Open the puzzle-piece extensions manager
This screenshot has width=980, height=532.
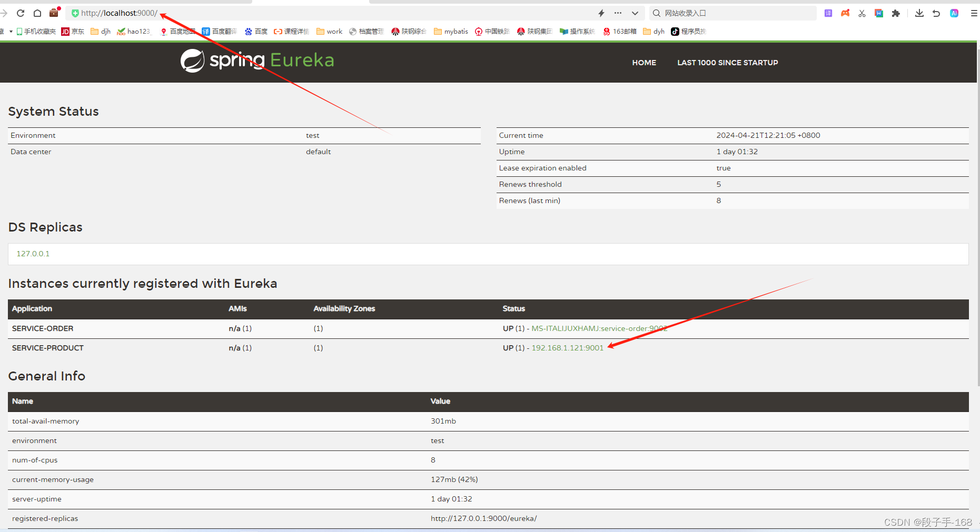tap(896, 13)
